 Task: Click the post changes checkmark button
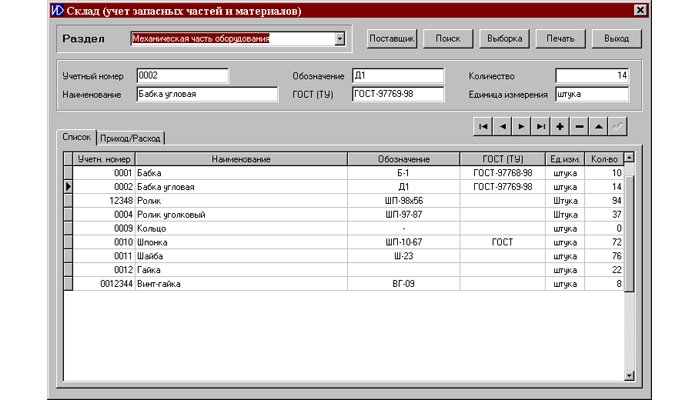click(617, 127)
